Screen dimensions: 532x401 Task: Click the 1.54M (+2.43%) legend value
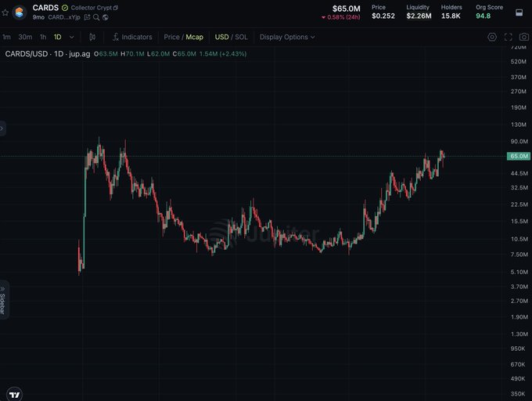(x=223, y=54)
